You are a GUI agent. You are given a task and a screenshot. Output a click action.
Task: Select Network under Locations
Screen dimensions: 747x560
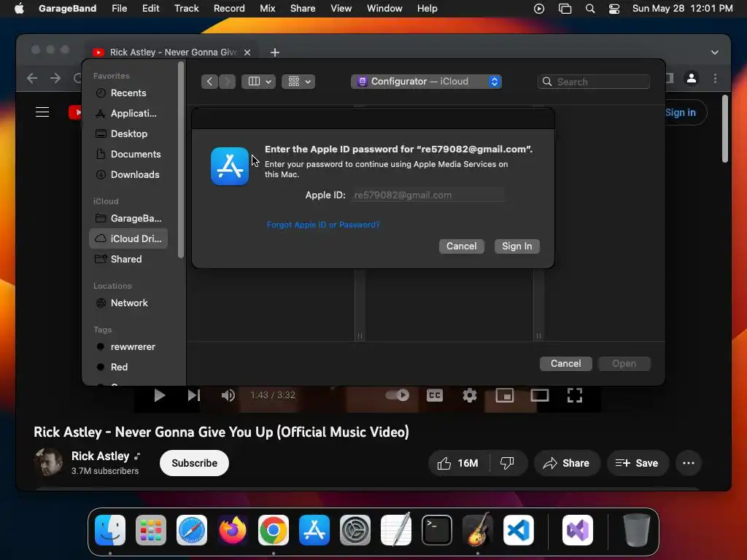click(128, 303)
